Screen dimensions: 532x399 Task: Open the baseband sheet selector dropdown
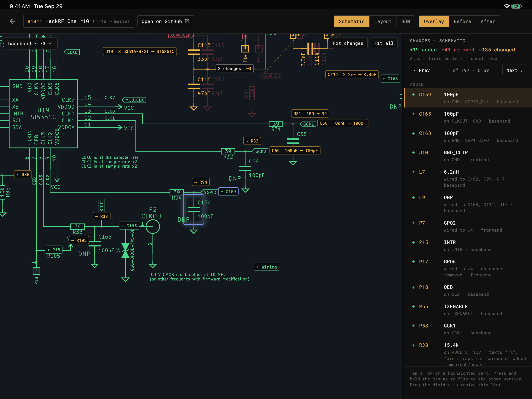tap(31, 43)
